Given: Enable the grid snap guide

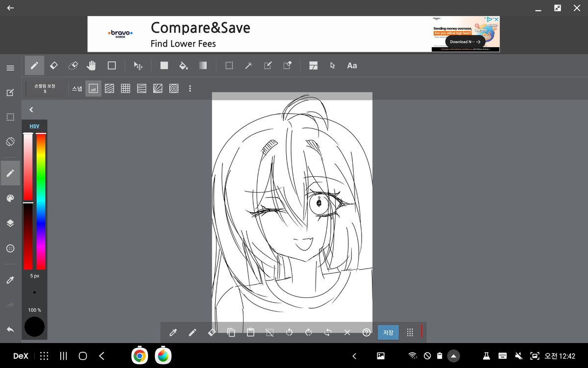Looking at the screenshot, I should (125, 89).
